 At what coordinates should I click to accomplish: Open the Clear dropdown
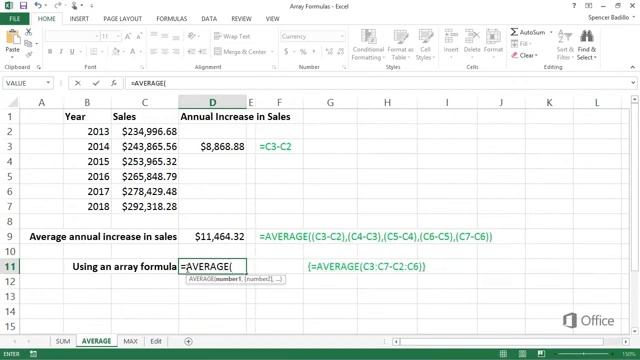coord(525,55)
